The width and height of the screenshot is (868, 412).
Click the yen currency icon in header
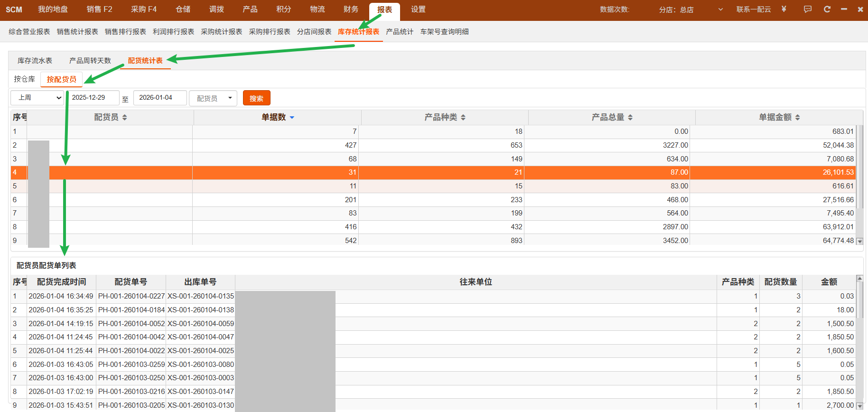[784, 9]
